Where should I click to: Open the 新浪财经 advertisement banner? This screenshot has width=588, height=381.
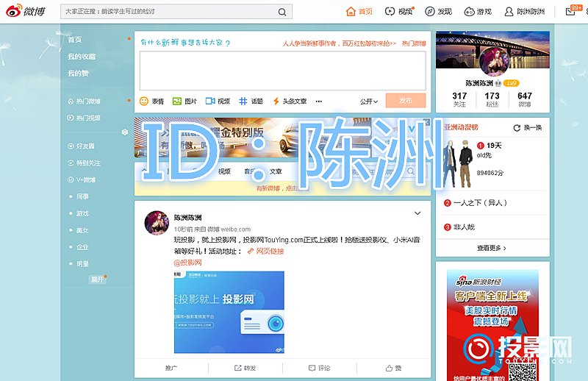pos(492,325)
